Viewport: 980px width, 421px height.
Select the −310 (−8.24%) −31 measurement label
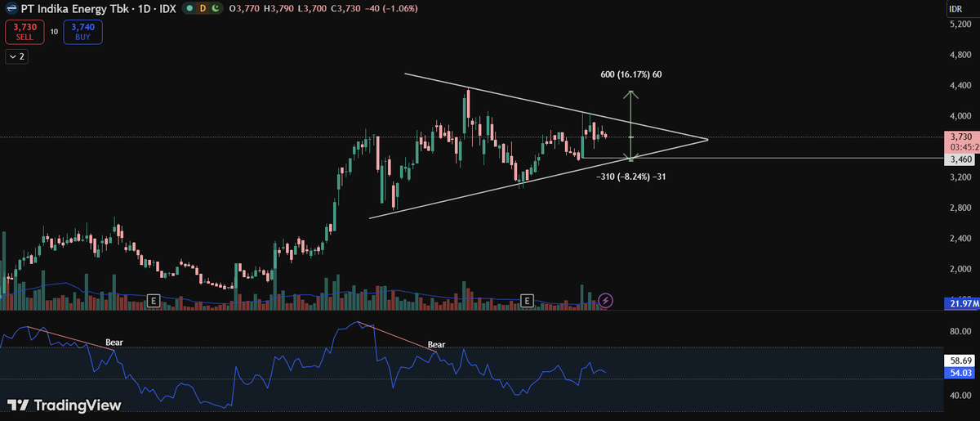tap(630, 176)
